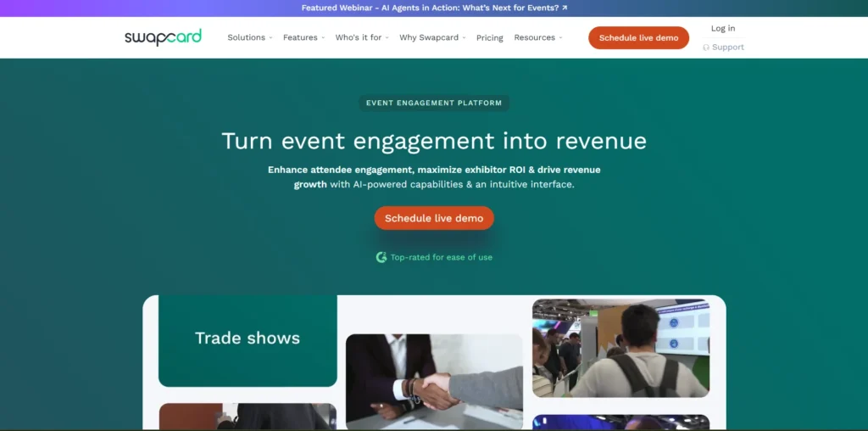Click the Event Engagement Platform badge

click(x=434, y=103)
